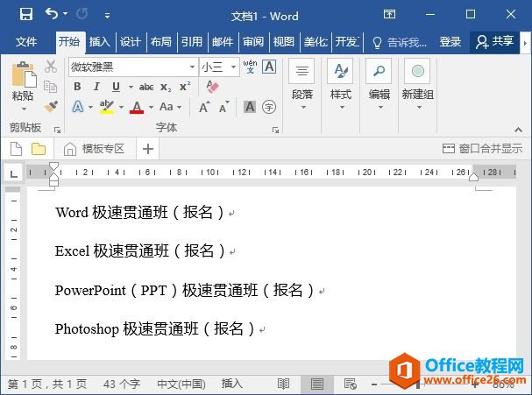Open the 模板专区 tab
Screen dimensions: 532x395
[95, 149]
